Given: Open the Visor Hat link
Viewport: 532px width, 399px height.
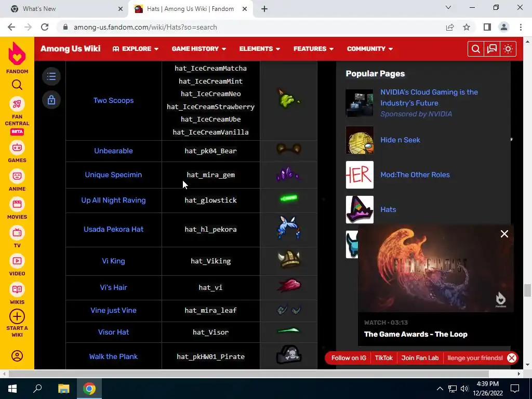Looking at the screenshot, I should point(113,332).
